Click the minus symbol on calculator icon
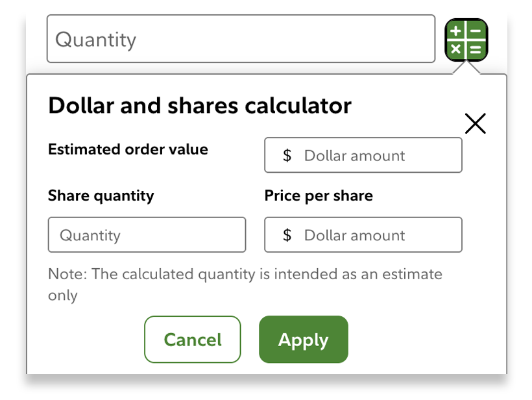Image resolution: width=532 pixels, height=400 pixels. click(x=476, y=31)
